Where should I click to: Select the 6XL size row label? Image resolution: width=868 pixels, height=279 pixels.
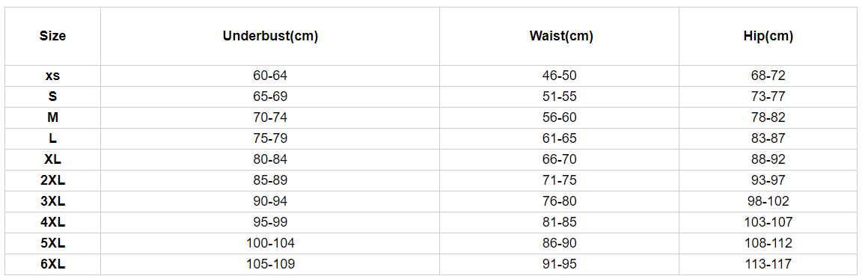tap(52, 265)
